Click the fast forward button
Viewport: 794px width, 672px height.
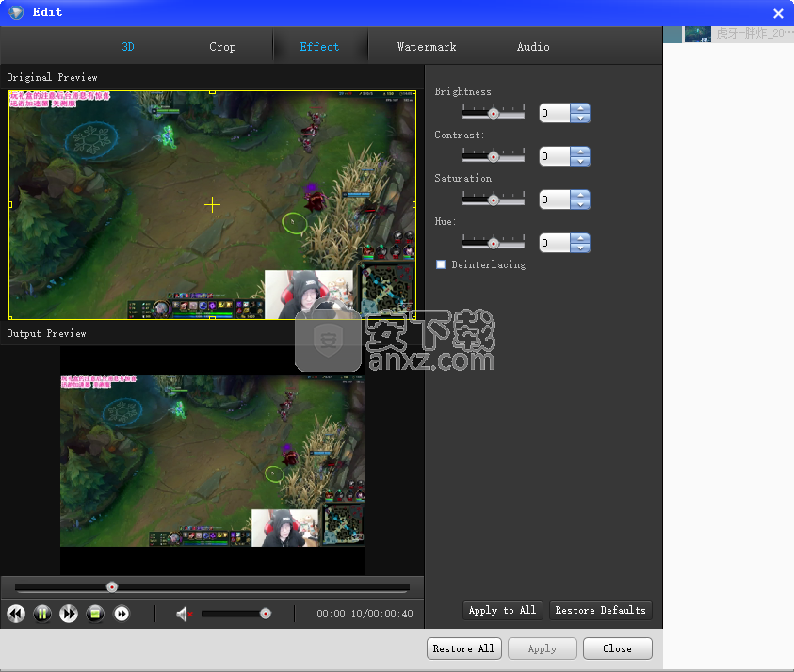(69, 614)
